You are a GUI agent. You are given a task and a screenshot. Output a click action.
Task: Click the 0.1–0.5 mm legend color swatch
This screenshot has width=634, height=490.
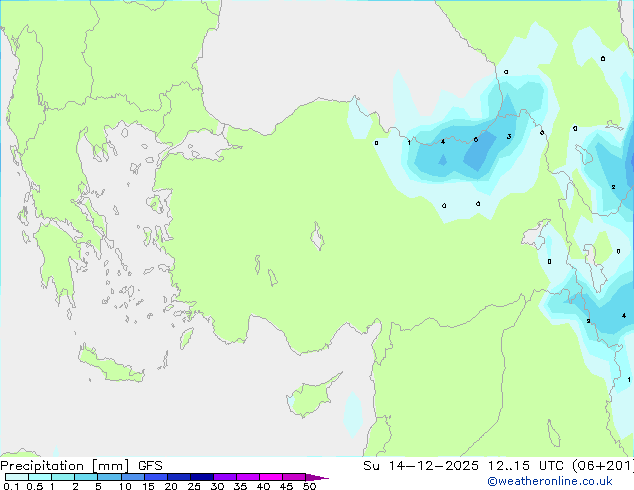click(17, 477)
